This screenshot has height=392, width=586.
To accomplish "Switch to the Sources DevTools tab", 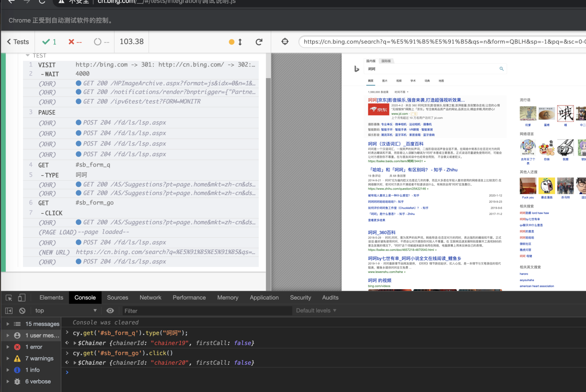I will tap(118, 298).
